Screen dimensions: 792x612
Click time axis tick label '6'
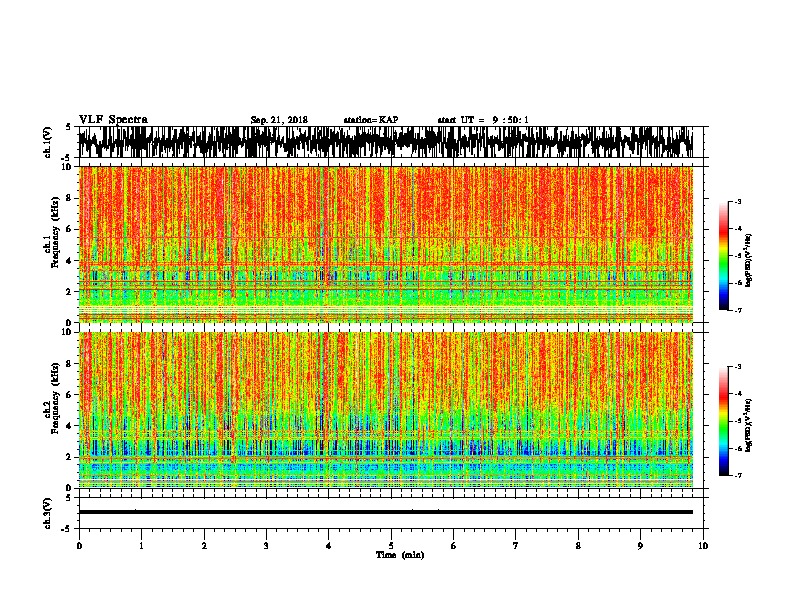pyautogui.click(x=454, y=546)
